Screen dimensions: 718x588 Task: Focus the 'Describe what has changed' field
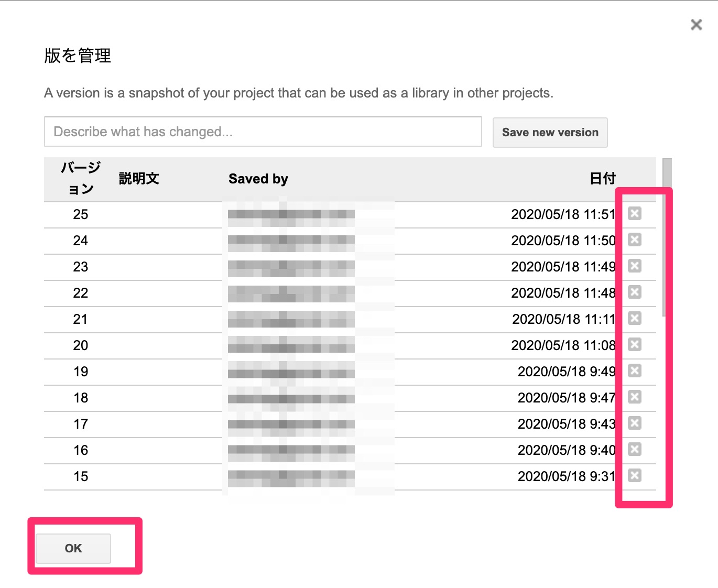click(263, 132)
